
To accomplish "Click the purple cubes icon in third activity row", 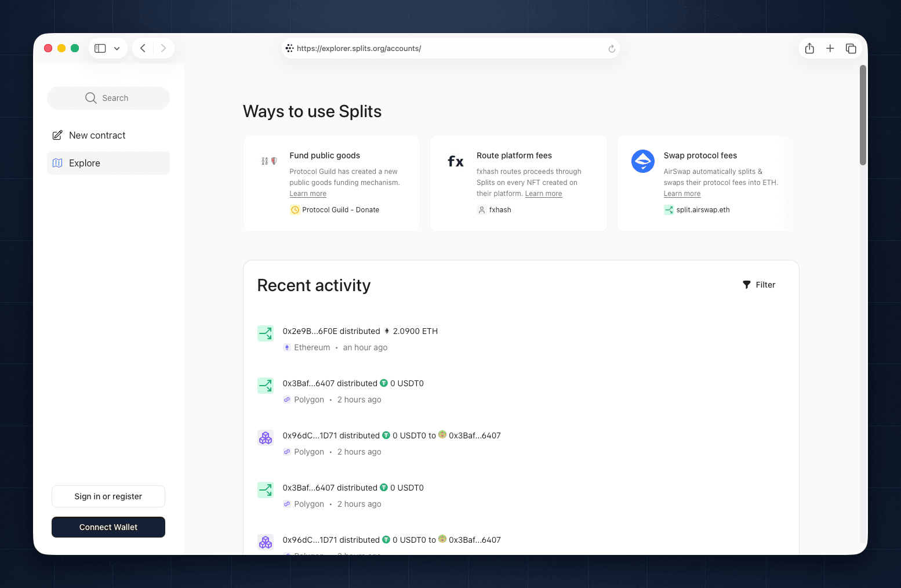I will pyautogui.click(x=266, y=438).
